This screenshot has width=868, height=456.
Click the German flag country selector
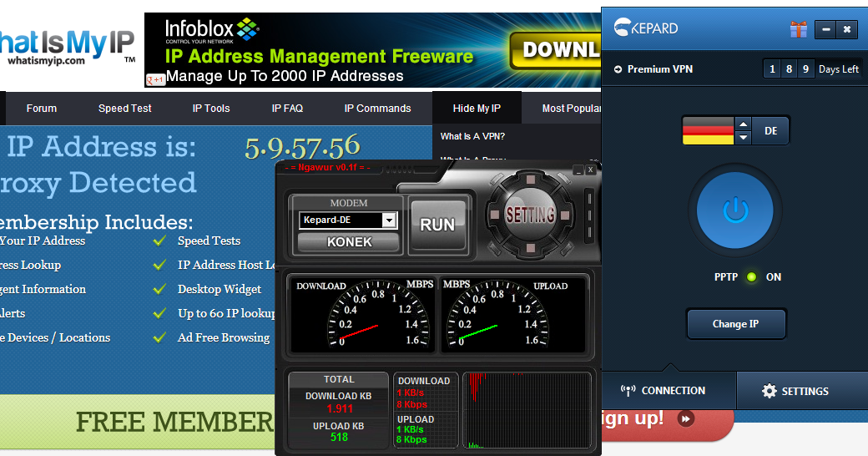[708, 131]
